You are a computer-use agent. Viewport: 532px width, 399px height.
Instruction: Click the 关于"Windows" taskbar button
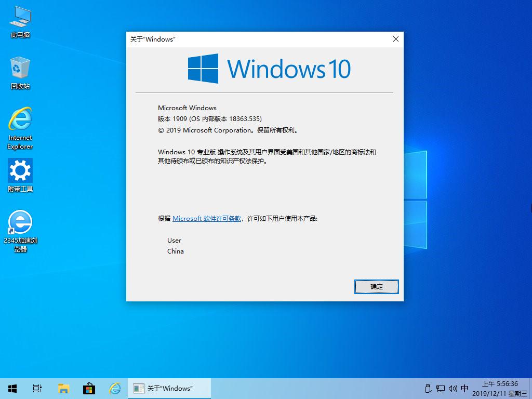coord(169,389)
